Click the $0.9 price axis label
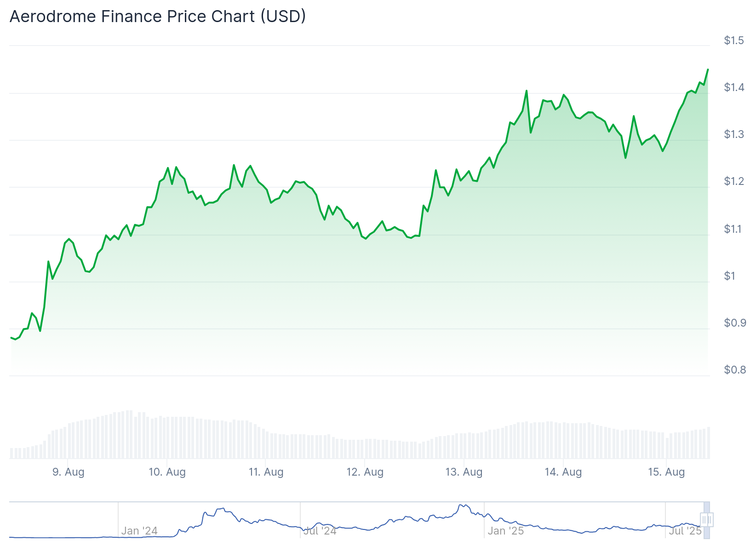Viewport: 756px width, 552px height. [734, 323]
